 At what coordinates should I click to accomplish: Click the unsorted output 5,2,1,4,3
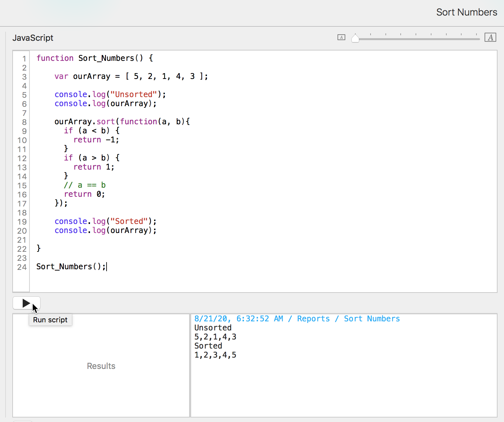click(x=215, y=337)
